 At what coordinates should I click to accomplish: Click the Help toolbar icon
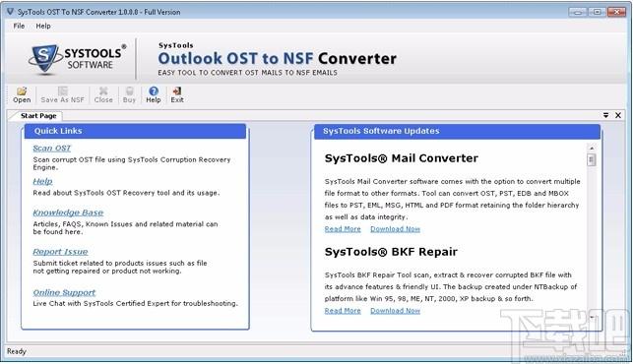[154, 95]
